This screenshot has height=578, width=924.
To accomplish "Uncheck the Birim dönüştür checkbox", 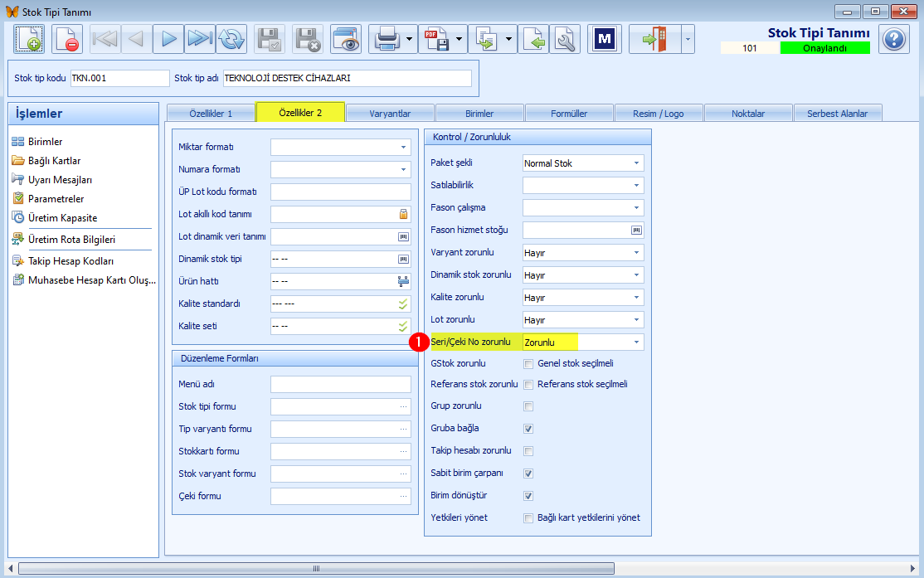I will (x=528, y=496).
